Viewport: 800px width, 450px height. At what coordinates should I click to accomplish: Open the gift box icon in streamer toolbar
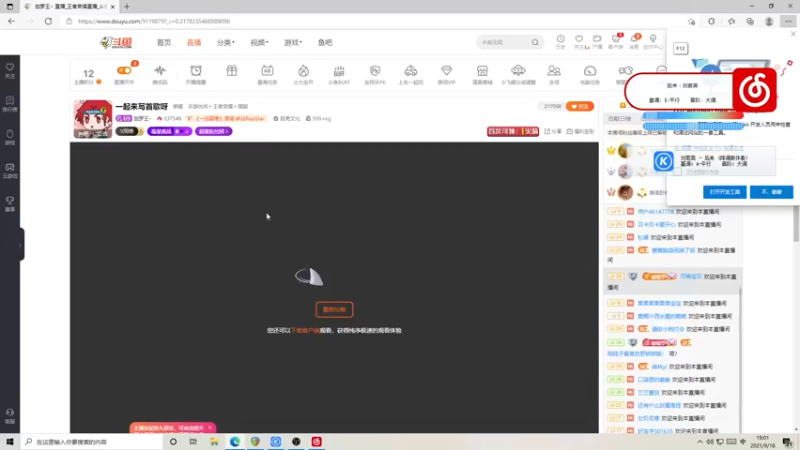232,70
